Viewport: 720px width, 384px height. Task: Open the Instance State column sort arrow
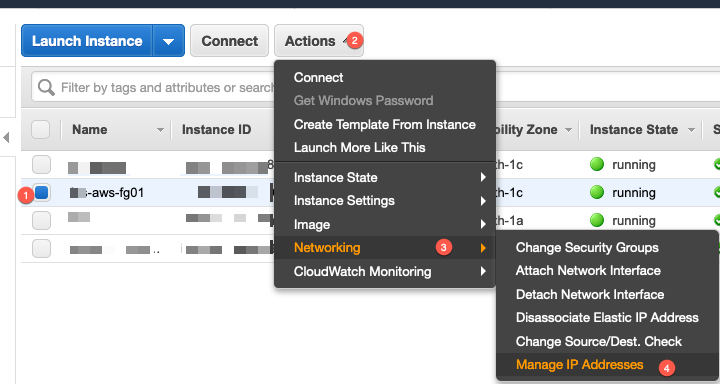(691, 130)
